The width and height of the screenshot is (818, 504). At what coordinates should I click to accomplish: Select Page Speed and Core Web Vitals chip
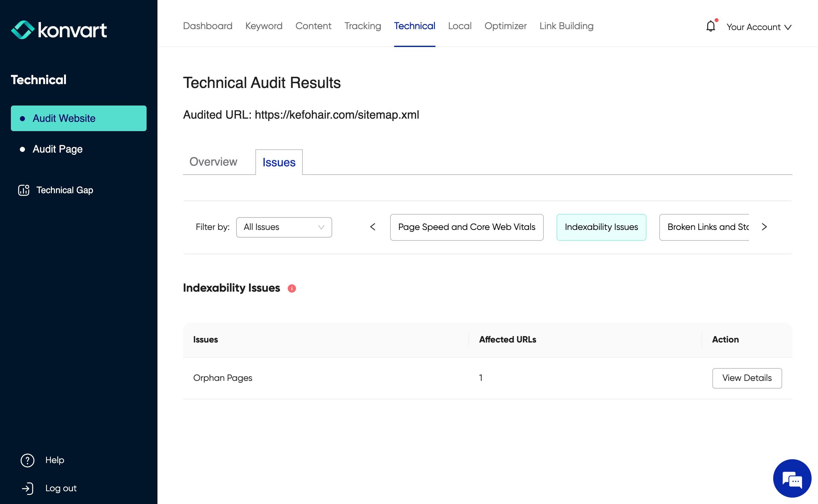tap(467, 227)
